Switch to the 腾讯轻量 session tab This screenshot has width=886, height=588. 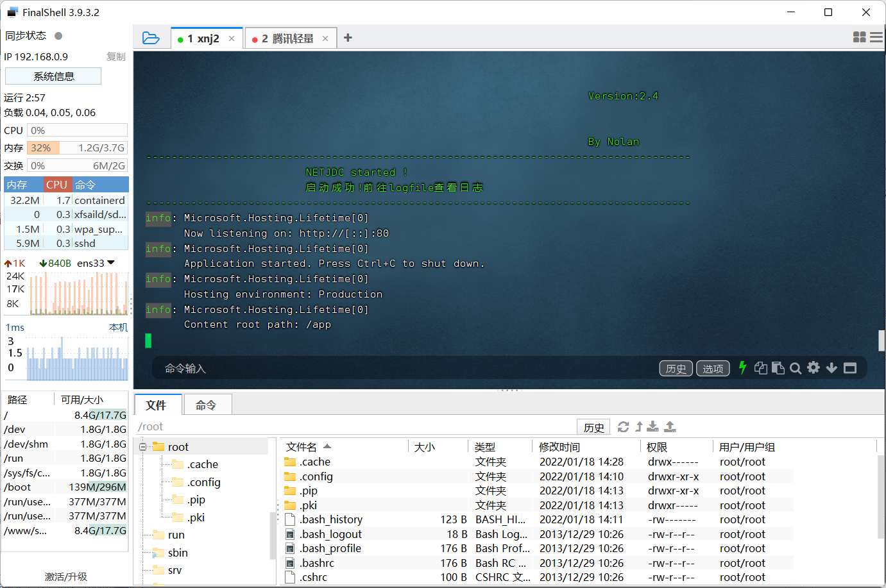click(x=290, y=38)
